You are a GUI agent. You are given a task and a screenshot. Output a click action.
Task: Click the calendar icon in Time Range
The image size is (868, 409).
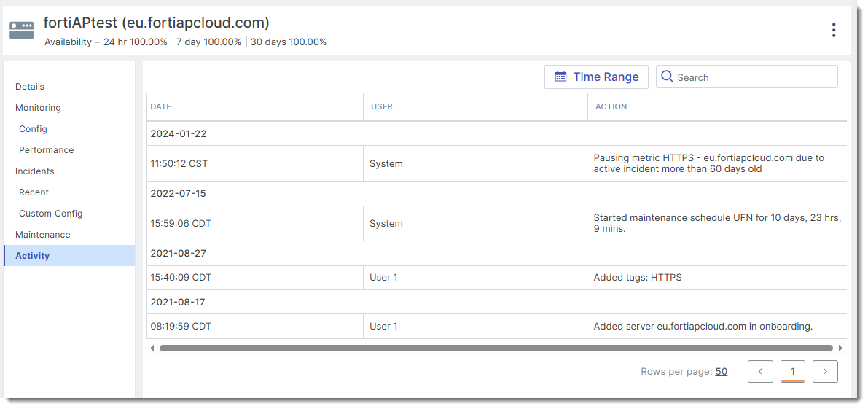coord(560,77)
